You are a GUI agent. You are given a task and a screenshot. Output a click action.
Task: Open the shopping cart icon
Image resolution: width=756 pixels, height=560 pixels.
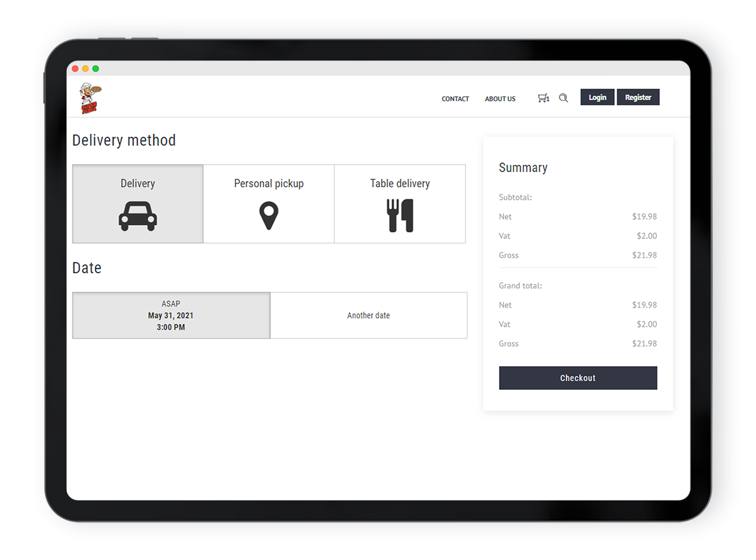coord(543,98)
